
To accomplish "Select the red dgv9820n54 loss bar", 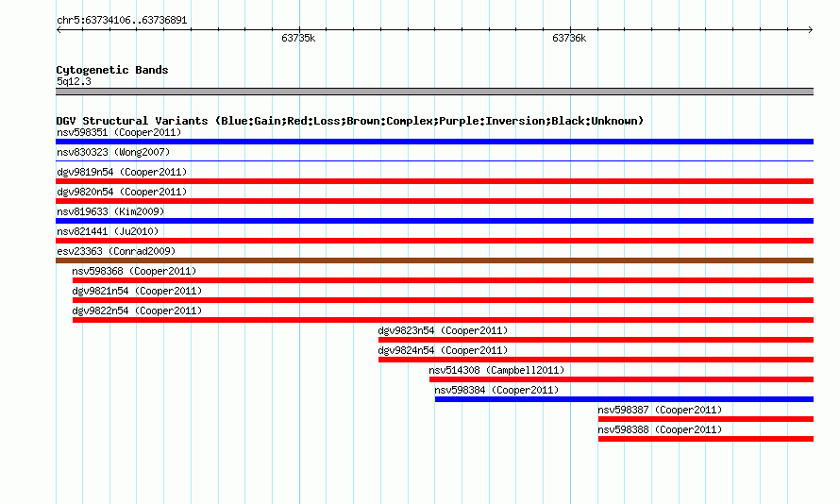I will [x=434, y=201].
